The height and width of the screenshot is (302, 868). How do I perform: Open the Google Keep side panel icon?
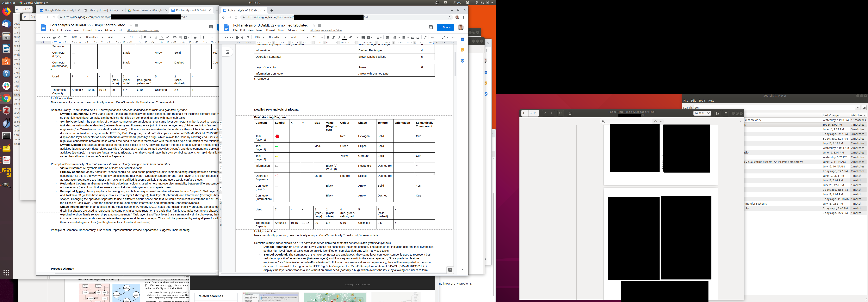(x=462, y=50)
